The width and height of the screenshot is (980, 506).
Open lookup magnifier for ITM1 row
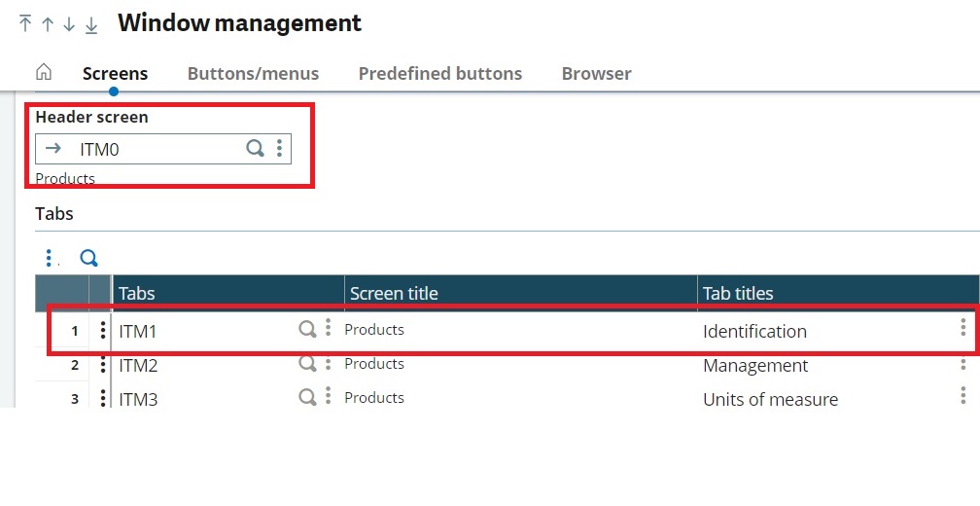307,330
